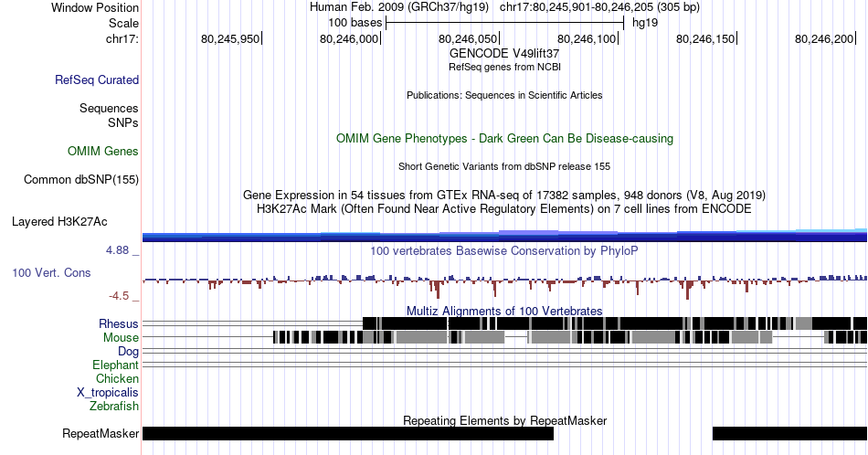Image resolution: width=868 pixels, height=455 pixels.
Task: Click the left RepeatMasker black block
Action: tap(347, 433)
